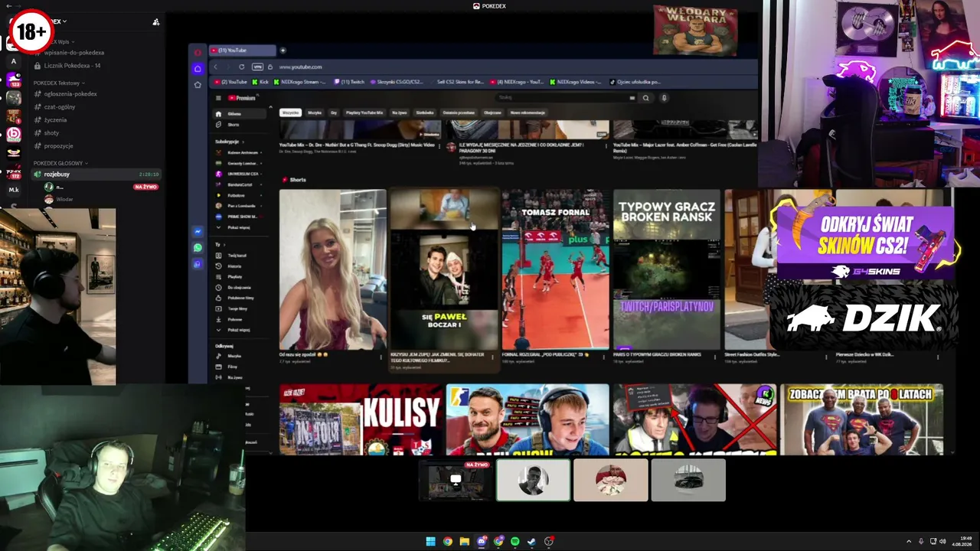The image size is (980, 551).
Task: Open File Explorer from the taskbar
Action: pos(464,542)
